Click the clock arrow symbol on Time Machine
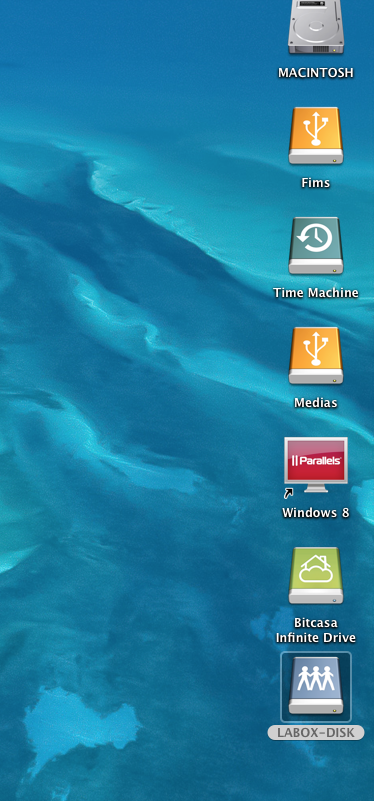The height and width of the screenshot is (801, 374). (x=316, y=238)
